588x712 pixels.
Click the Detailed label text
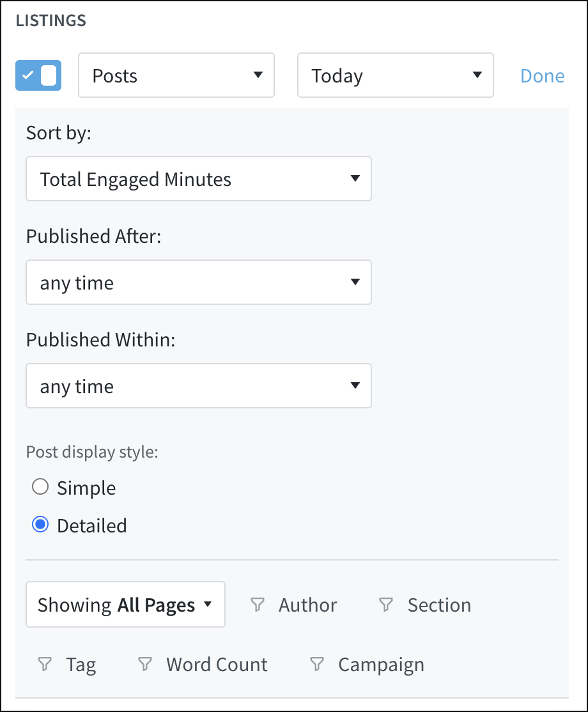[92, 526]
